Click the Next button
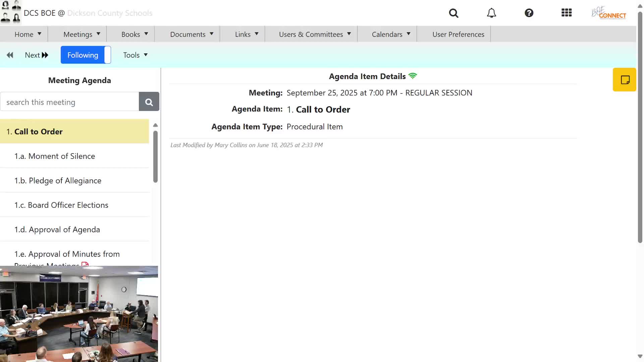 point(37,55)
